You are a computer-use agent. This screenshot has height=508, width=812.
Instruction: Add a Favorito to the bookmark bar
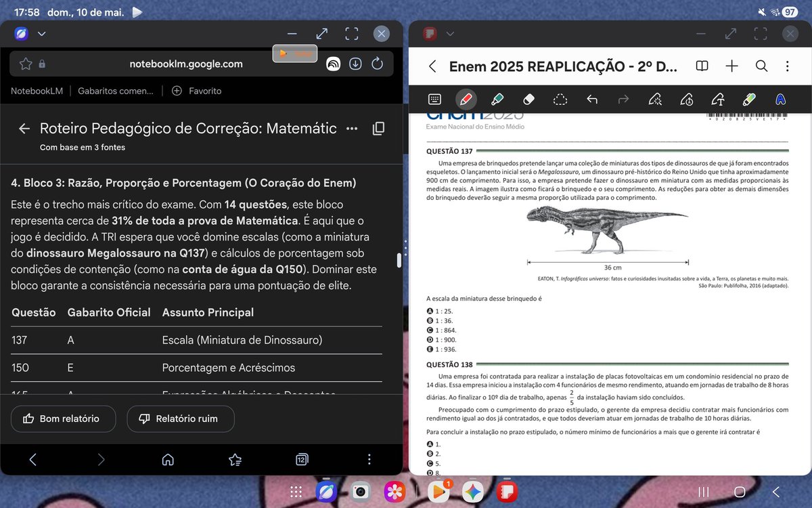[197, 91]
